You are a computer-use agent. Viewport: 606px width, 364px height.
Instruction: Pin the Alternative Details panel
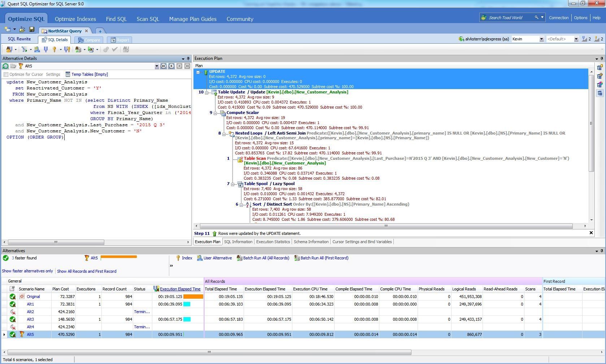pos(188,58)
